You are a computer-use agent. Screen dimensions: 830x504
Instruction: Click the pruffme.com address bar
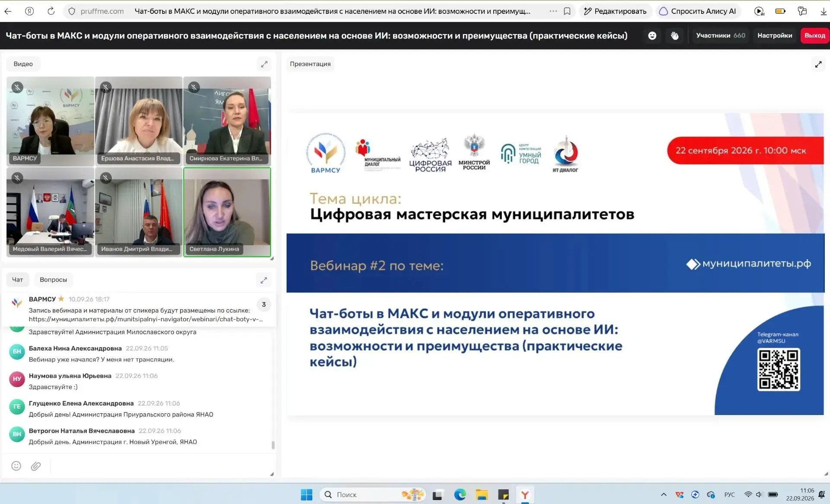tap(102, 11)
